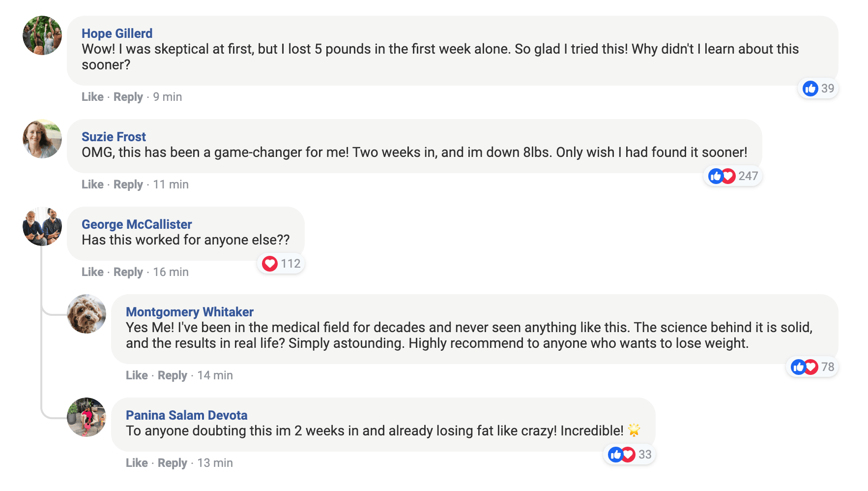Image resolution: width=868 pixels, height=491 pixels.
Task: Open Hope Gillerd's profile picture
Action: point(42,35)
